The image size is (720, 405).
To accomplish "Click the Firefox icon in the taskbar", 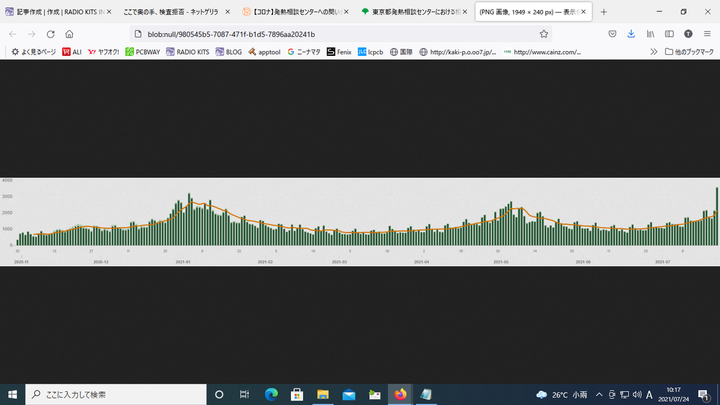I will [400, 395].
